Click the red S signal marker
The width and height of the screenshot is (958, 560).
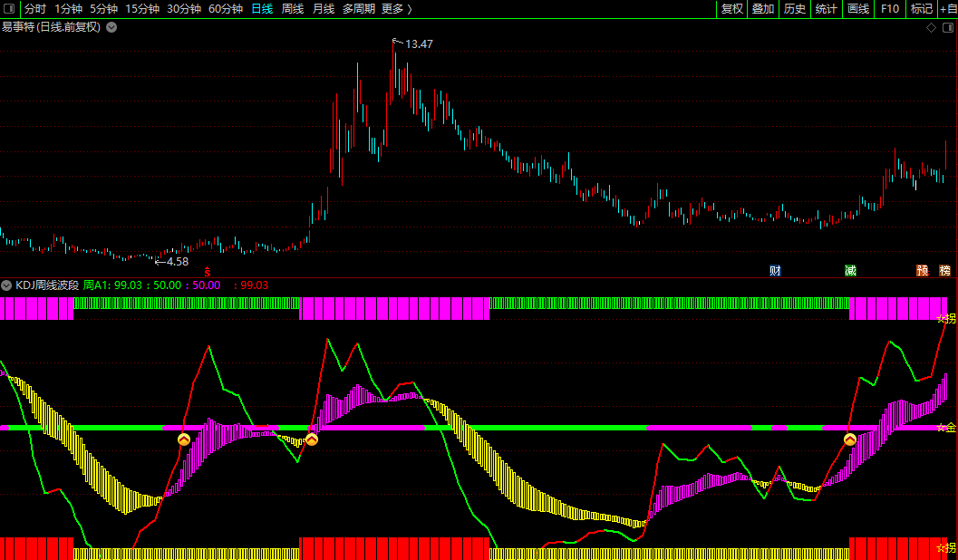pos(208,272)
